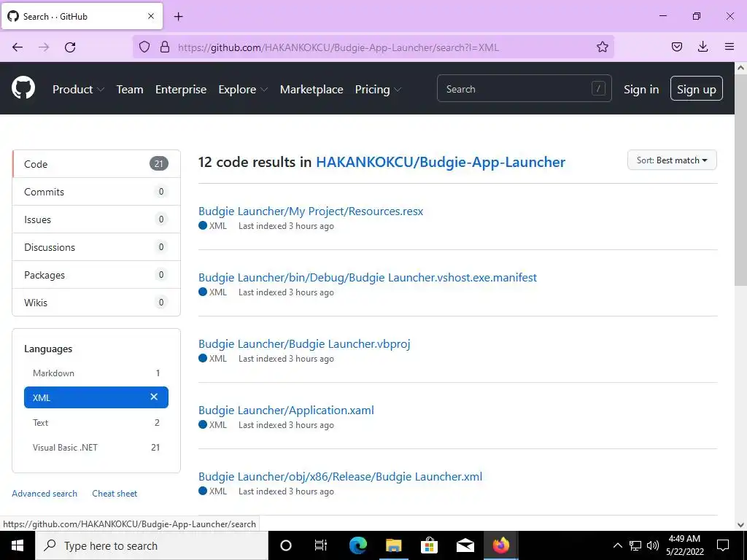This screenshot has height=560, width=747.
Task: Open a new browser tab
Action: point(179,17)
